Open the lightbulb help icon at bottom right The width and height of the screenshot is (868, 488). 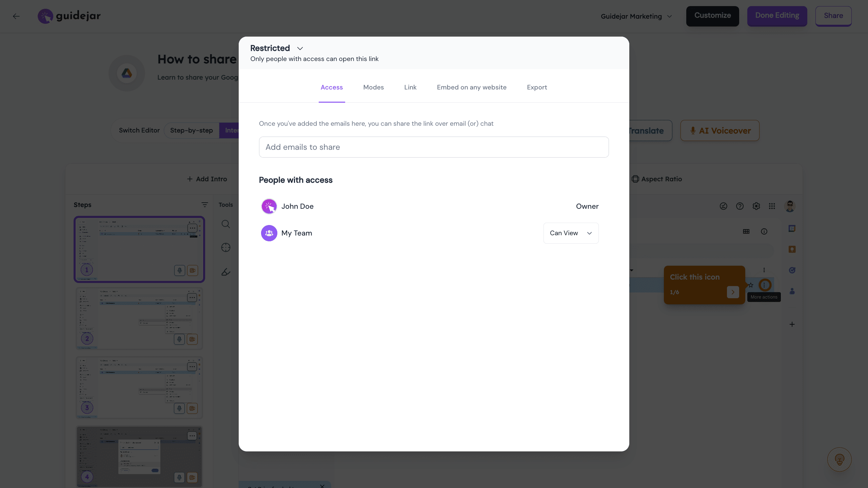839,460
